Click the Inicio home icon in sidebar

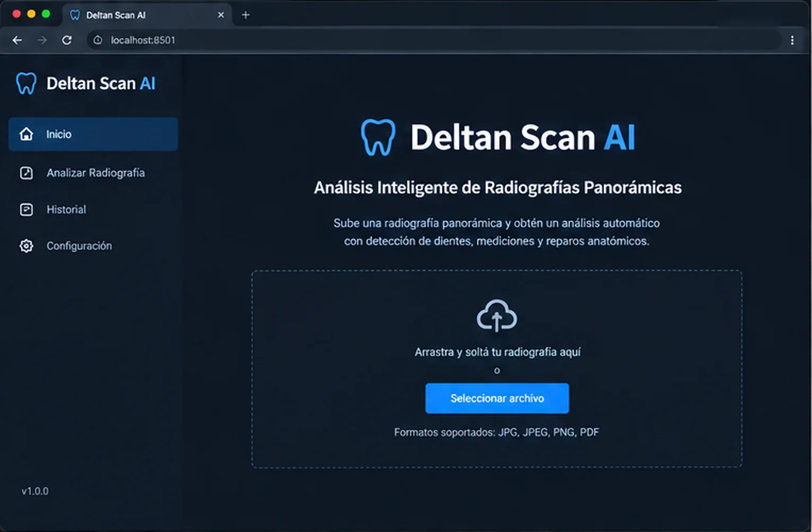pos(26,134)
